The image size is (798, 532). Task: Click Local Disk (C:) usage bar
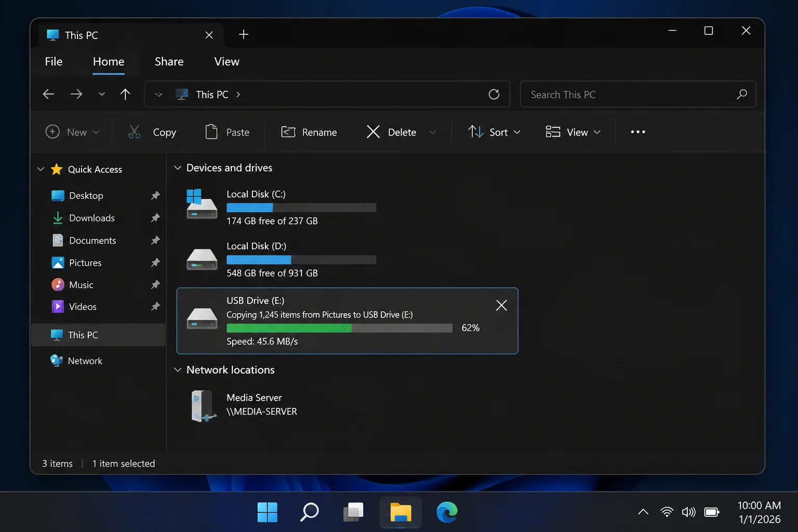pos(301,208)
